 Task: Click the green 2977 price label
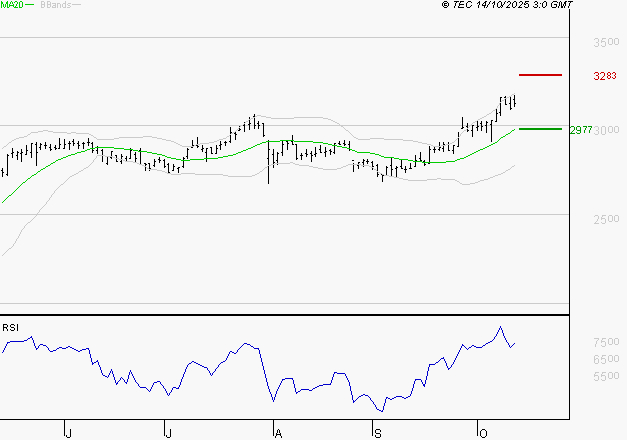click(x=580, y=130)
